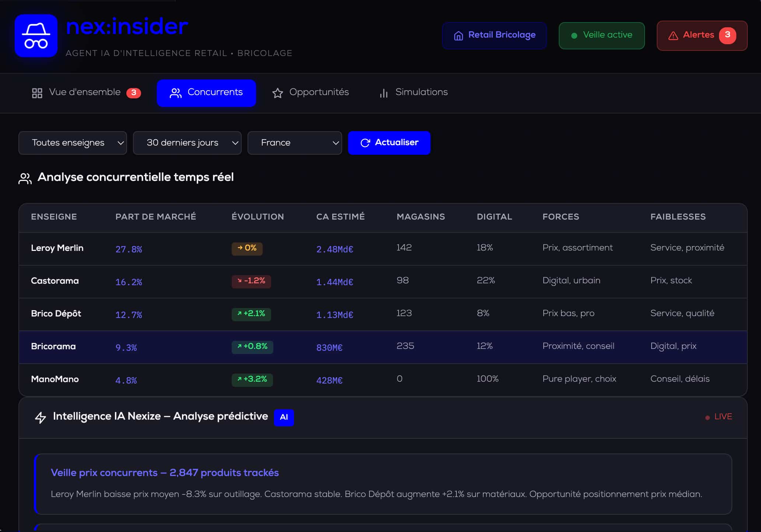This screenshot has width=761, height=532.
Task: Open the Opportunités tab
Action: [x=311, y=93]
